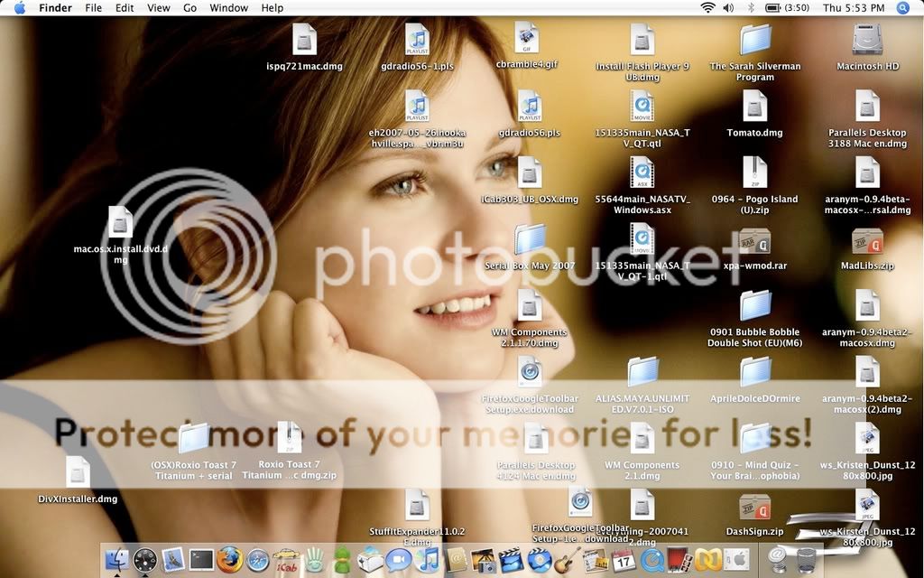924x578 pixels.
Task: Click battery status showing (3:50)
Action: click(787, 7)
